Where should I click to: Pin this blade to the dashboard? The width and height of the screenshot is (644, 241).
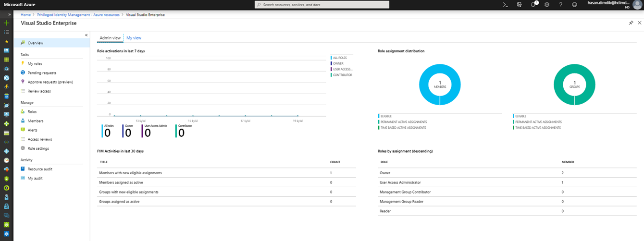[631, 23]
